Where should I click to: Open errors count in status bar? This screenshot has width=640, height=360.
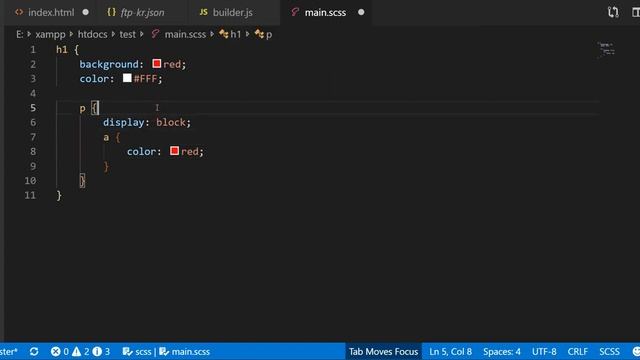click(60, 351)
